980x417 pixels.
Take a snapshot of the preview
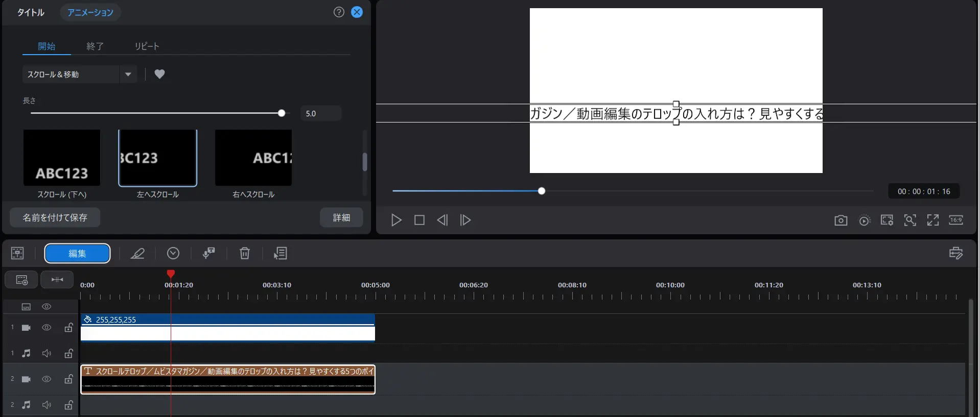click(x=841, y=220)
